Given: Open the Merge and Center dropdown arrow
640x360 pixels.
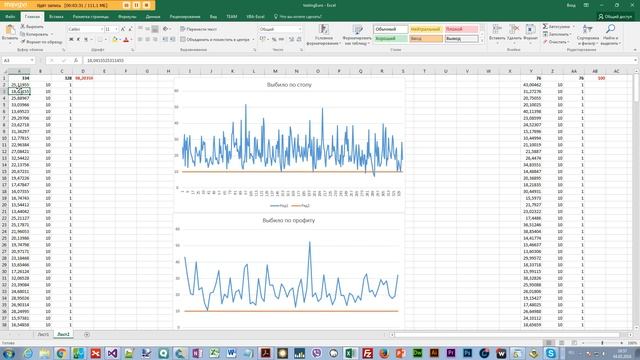Looking at the screenshot, I should (x=253, y=40).
